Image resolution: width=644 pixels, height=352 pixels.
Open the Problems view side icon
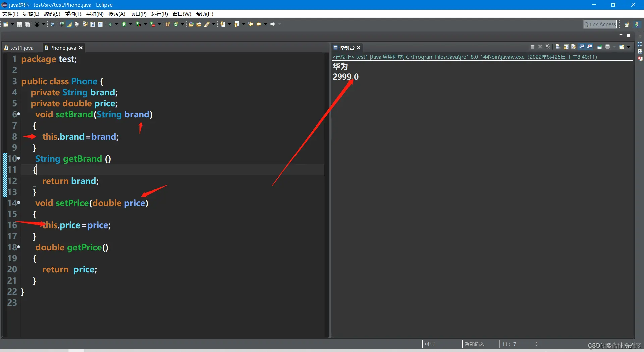click(640, 59)
